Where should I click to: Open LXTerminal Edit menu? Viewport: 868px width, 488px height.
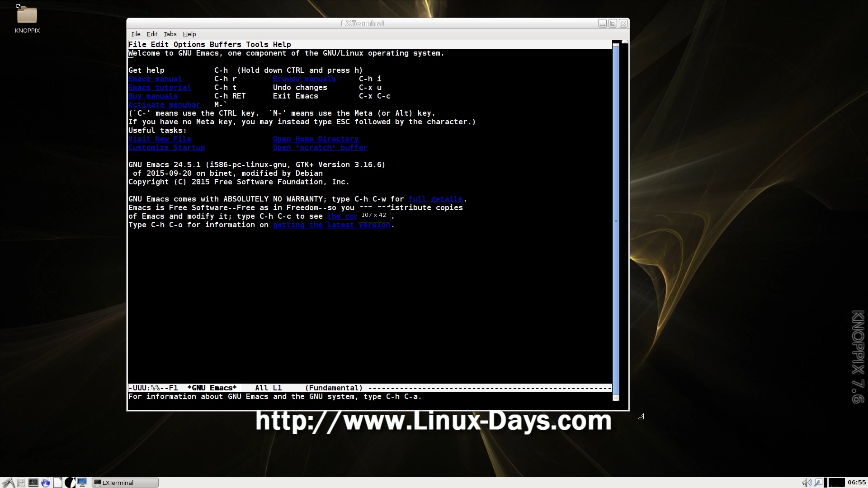point(152,34)
